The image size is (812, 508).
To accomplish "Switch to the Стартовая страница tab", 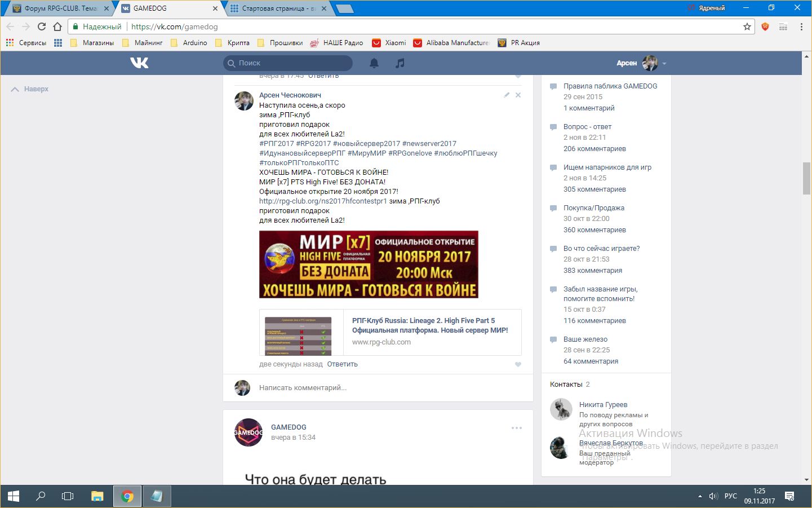I will tap(276, 8).
